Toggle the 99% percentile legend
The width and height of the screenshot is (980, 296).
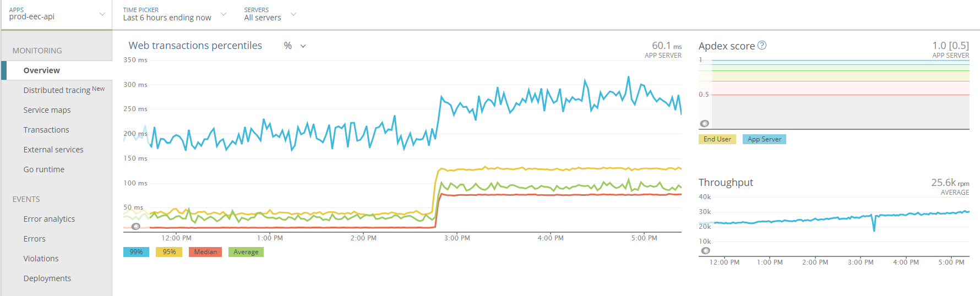(136, 252)
